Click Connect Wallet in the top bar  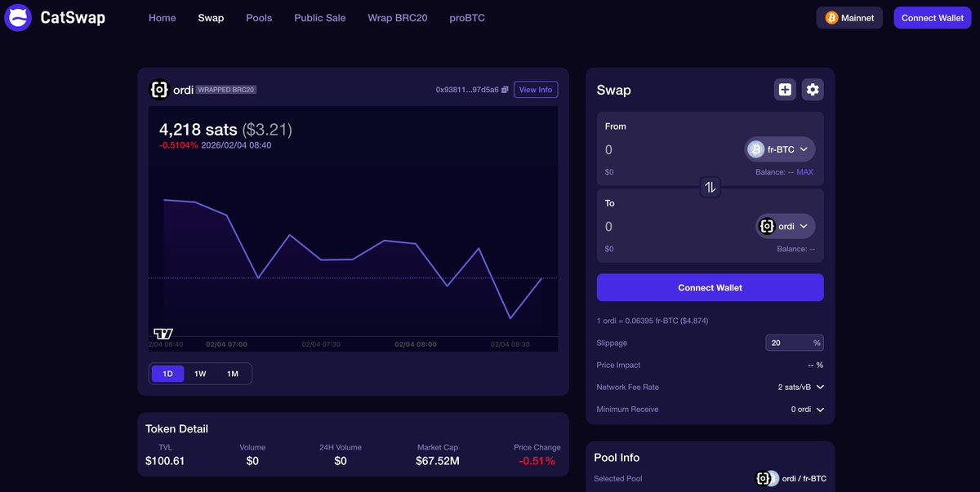click(x=933, y=18)
